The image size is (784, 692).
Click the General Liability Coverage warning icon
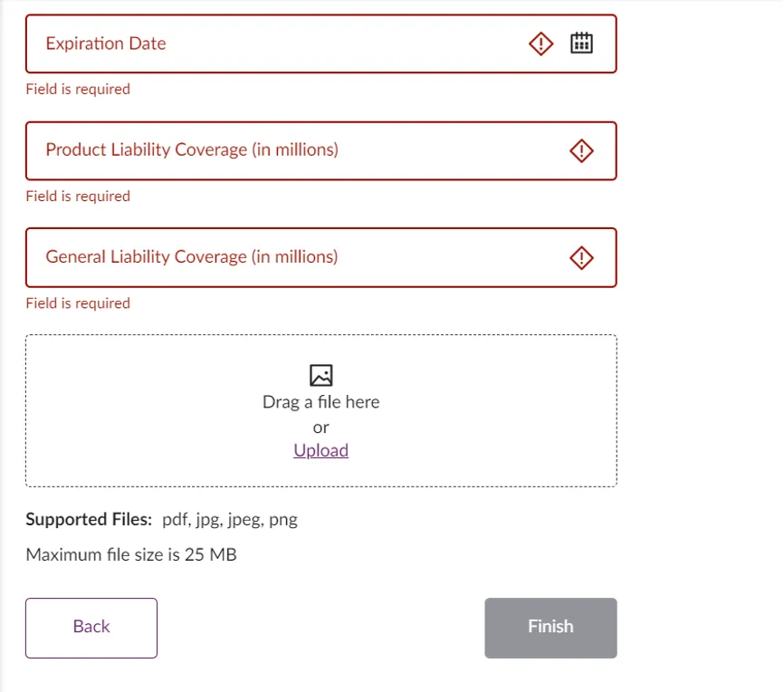(581, 258)
